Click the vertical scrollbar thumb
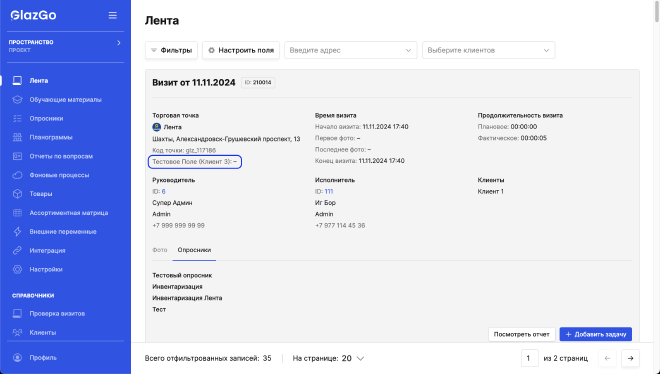 click(657, 11)
